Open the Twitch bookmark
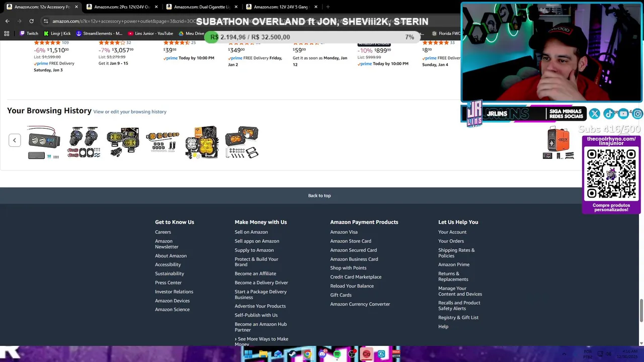644x362 pixels. [29, 34]
